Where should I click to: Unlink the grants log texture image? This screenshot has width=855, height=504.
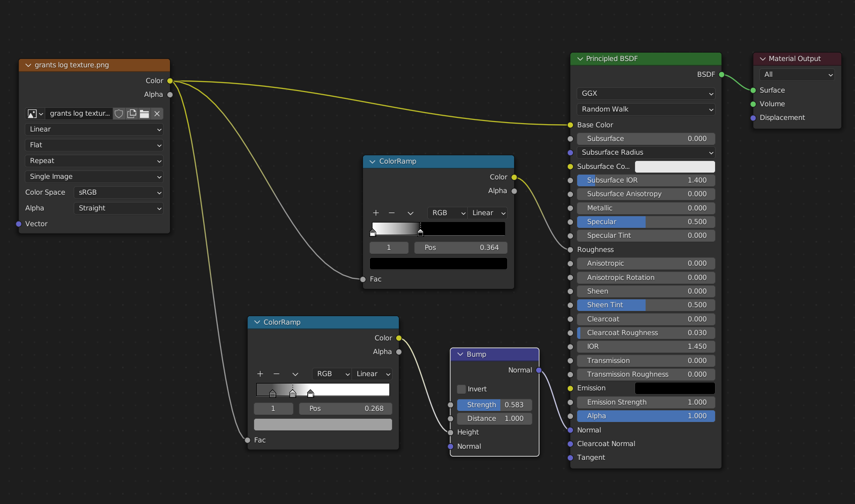(x=157, y=114)
